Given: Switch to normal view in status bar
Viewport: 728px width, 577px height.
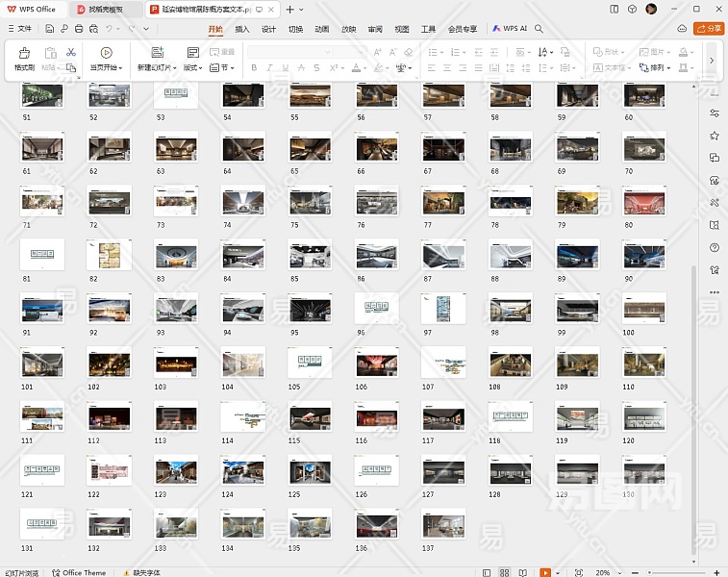Looking at the screenshot, I should coord(489,572).
